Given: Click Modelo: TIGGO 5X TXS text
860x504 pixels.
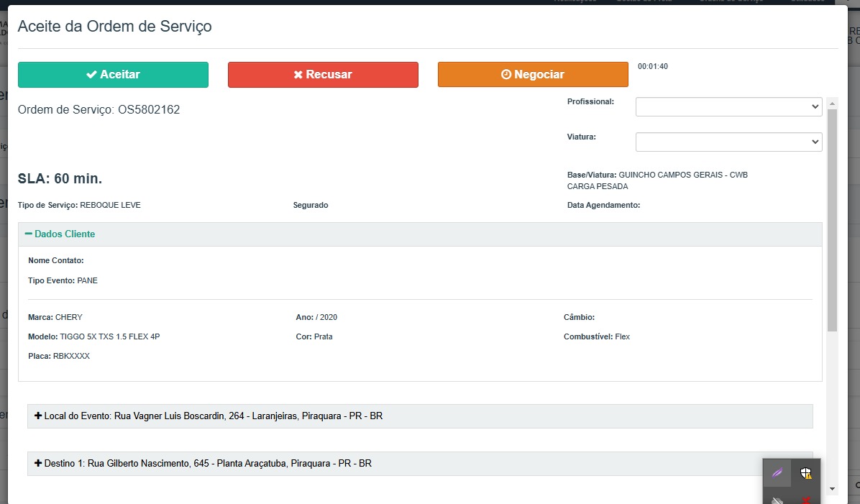Looking at the screenshot, I should pyautogui.click(x=93, y=336).
